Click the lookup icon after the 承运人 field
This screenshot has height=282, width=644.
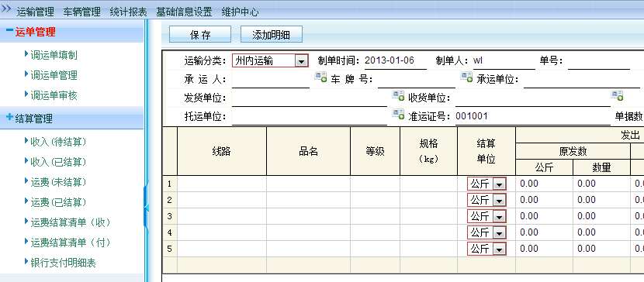click(x=320, y=77)
